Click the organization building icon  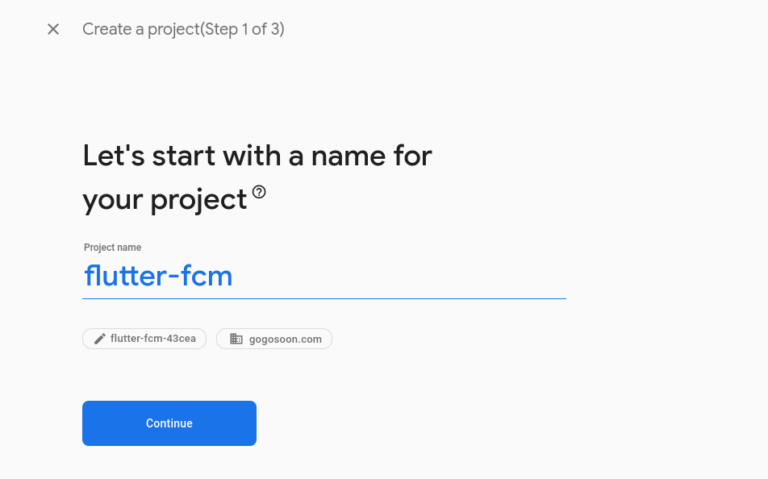(x=236, y=339)
